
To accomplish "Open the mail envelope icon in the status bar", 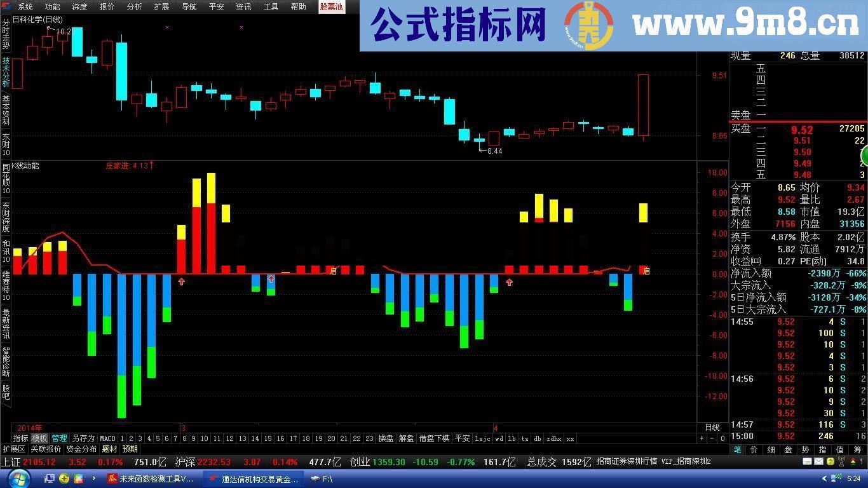I will pyautogui.click(x=818, y=462).
